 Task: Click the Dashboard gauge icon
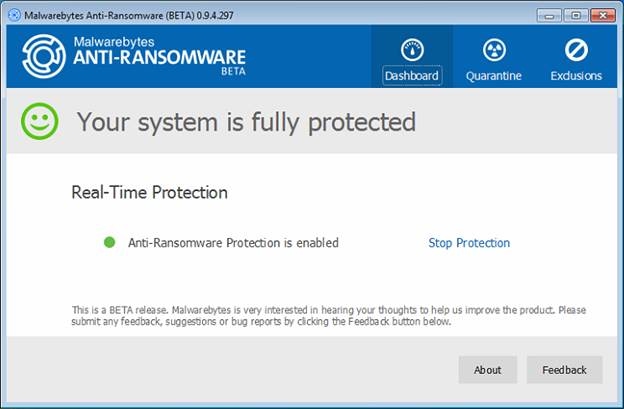coord(411,49)
